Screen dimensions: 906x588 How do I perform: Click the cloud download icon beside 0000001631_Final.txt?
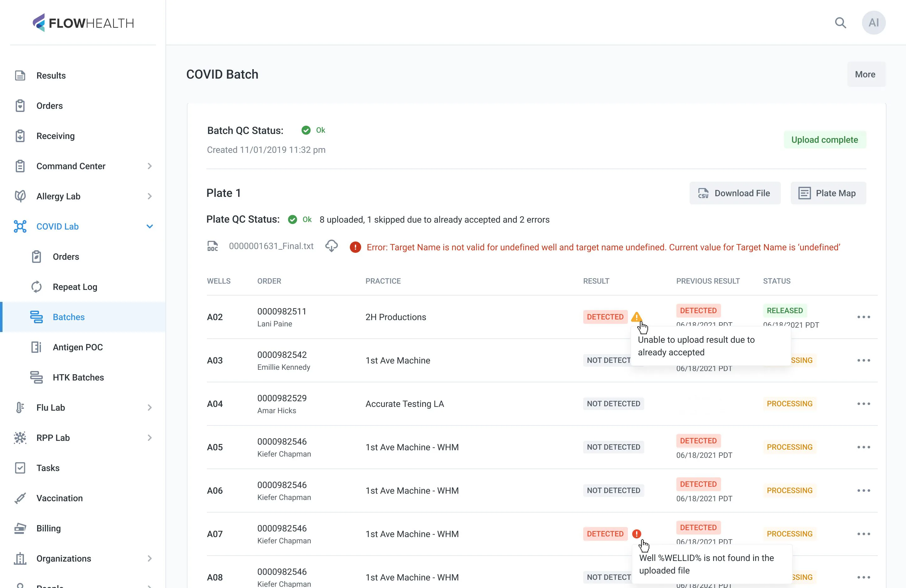click(x=332, y=246)
